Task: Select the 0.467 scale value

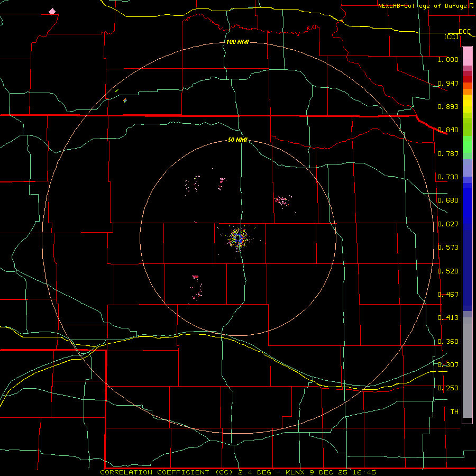Action: 448,295
